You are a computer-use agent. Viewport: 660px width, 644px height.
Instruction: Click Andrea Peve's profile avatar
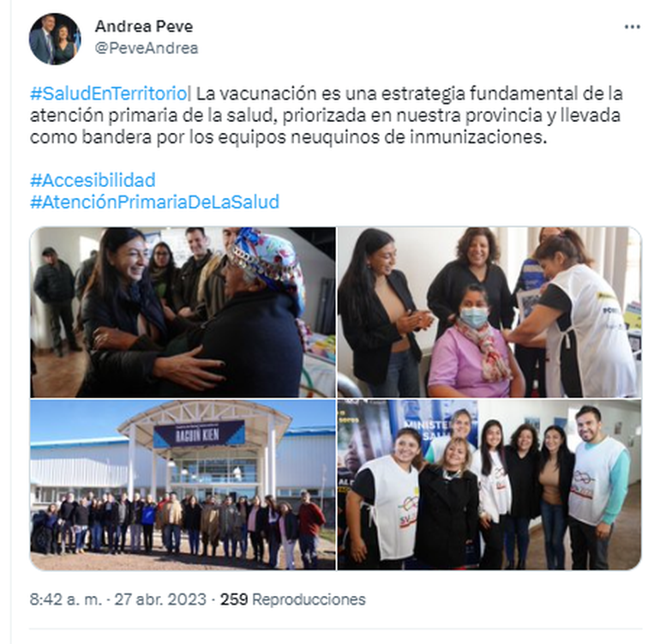click(x=55, y=39)
